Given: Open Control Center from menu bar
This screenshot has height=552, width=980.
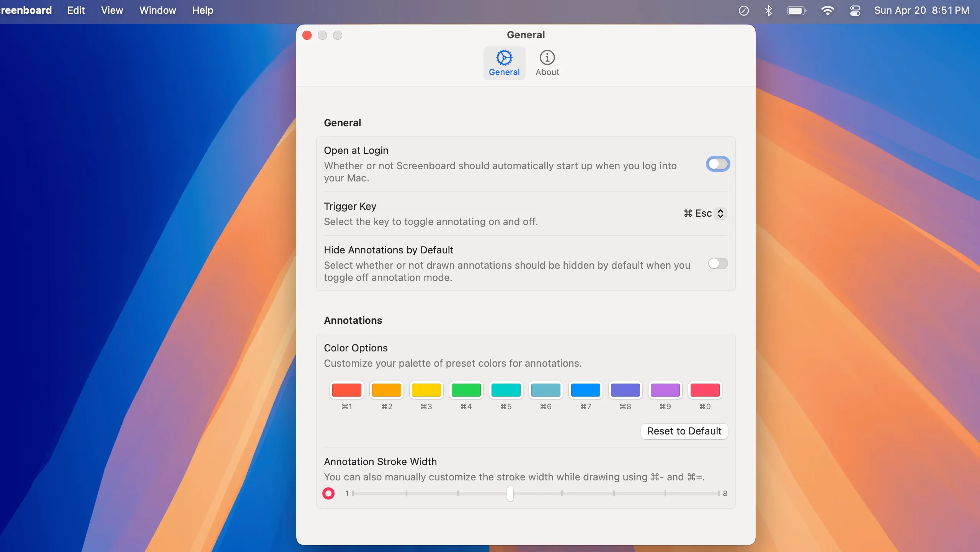Looking at the screenshot, I should click(855, 11).
